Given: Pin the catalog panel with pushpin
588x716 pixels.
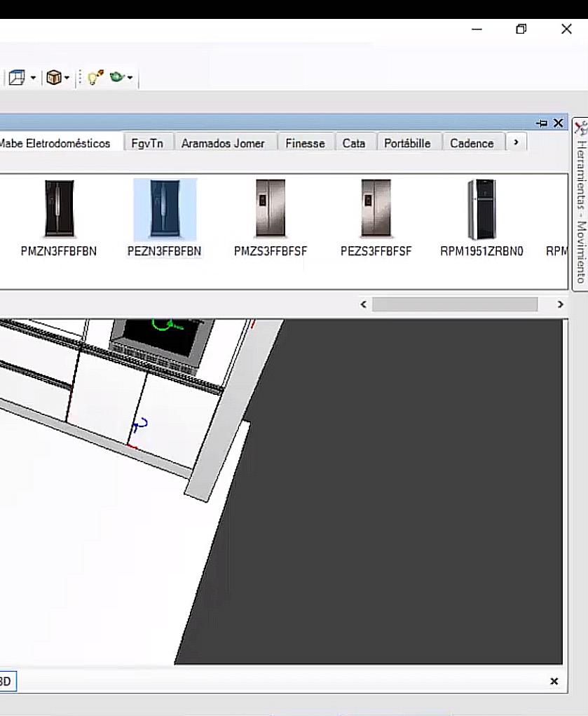Looking at the screenshot, I should point(541,123).
